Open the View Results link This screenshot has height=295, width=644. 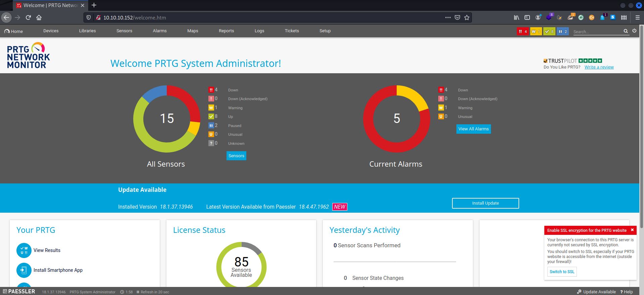[47, 250]
